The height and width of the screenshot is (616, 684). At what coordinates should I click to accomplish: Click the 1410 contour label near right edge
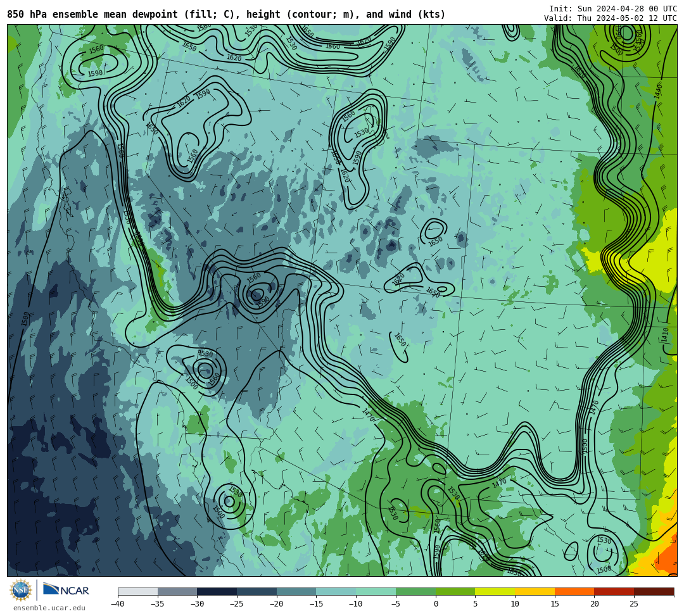click(x=665, y=336)
